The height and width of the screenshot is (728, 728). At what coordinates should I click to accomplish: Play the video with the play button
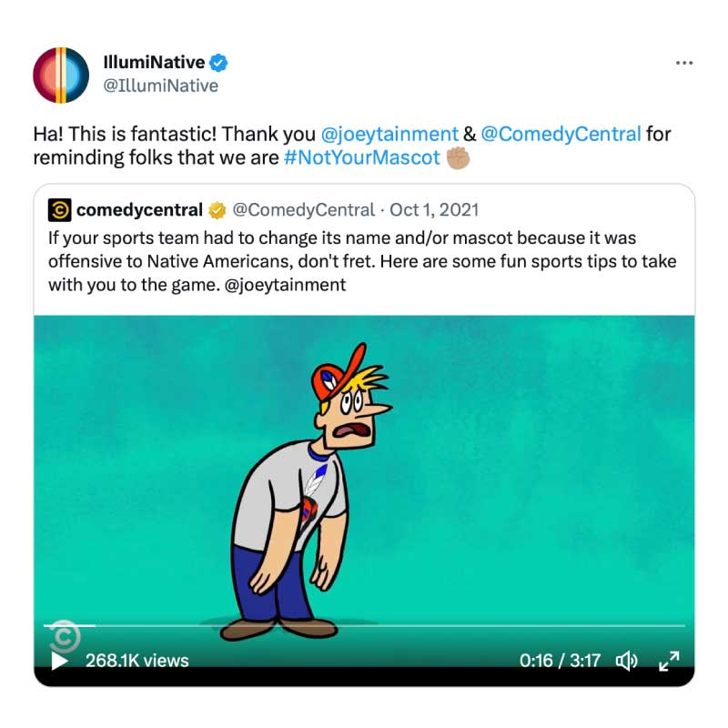point(59,661)
